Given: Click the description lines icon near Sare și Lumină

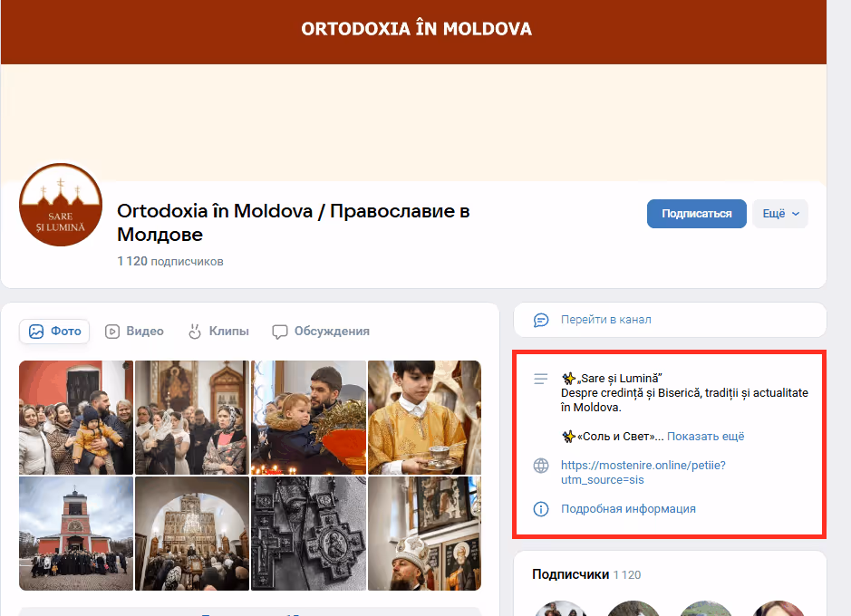Looking at the screenshot, I should (x=541, y=379).
